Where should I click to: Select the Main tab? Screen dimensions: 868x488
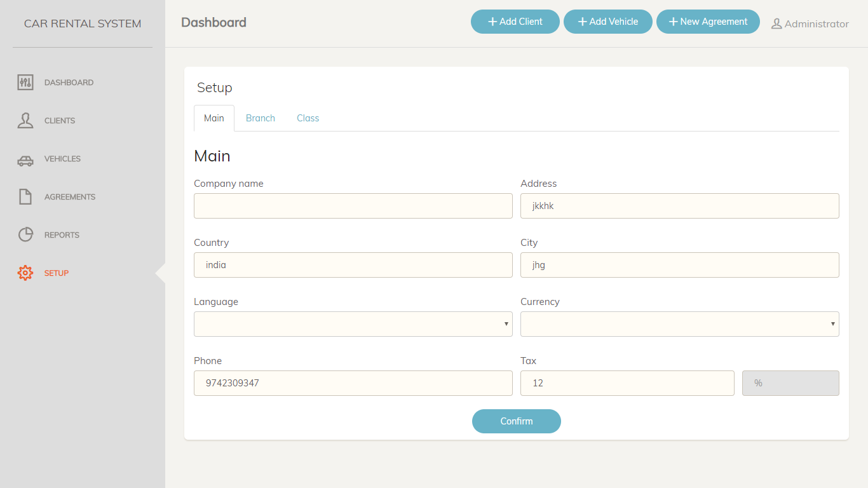point(214,118)
